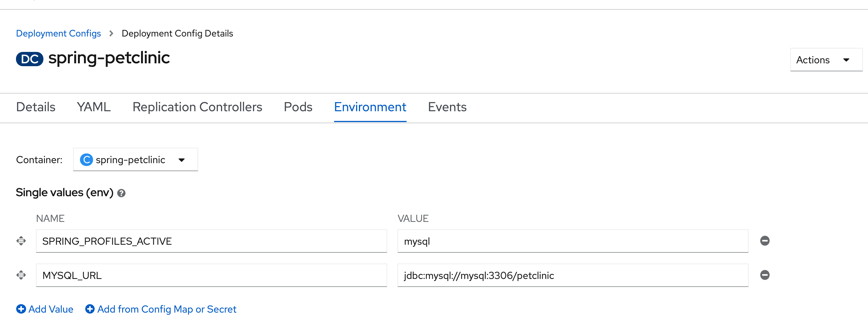Navigate to Deployment Configs breadcrumb link
The image size is (868, 324).
[x=59, y=34]
